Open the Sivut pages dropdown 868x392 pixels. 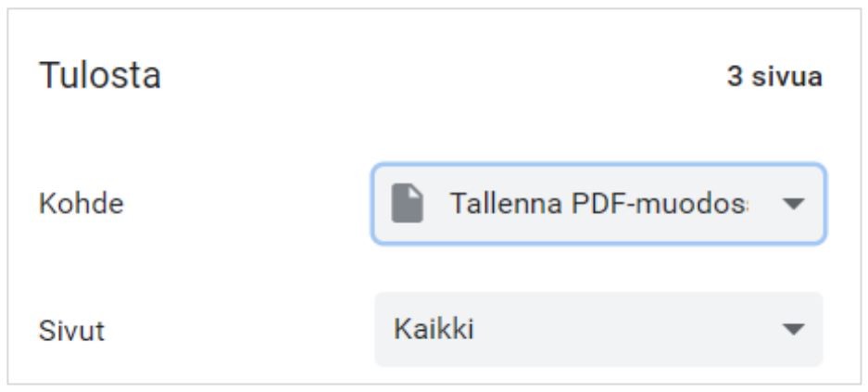(599, 329)
